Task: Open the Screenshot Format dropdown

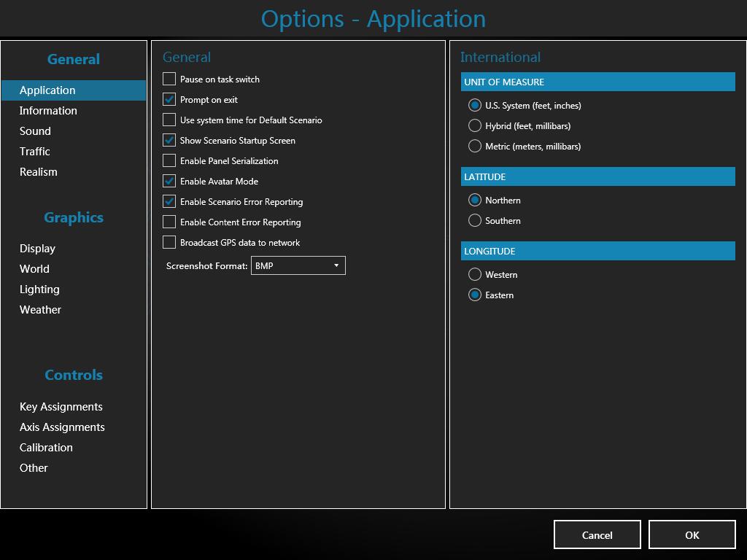Action: (298, 265)
